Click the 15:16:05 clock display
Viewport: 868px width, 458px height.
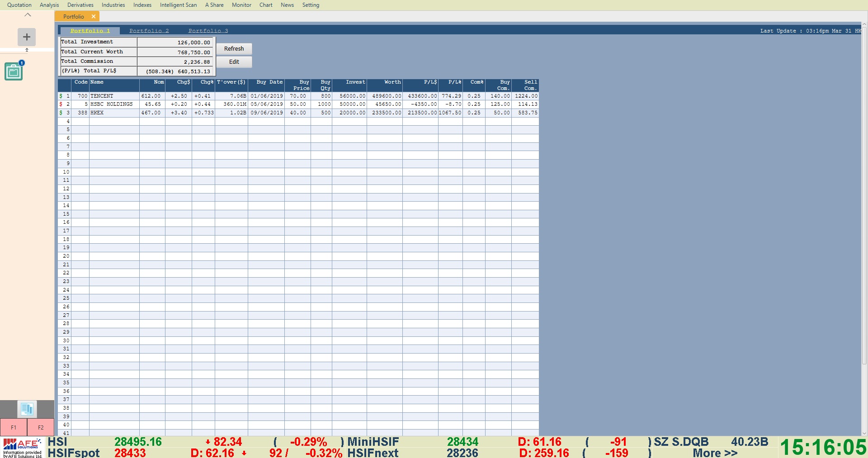823,447
